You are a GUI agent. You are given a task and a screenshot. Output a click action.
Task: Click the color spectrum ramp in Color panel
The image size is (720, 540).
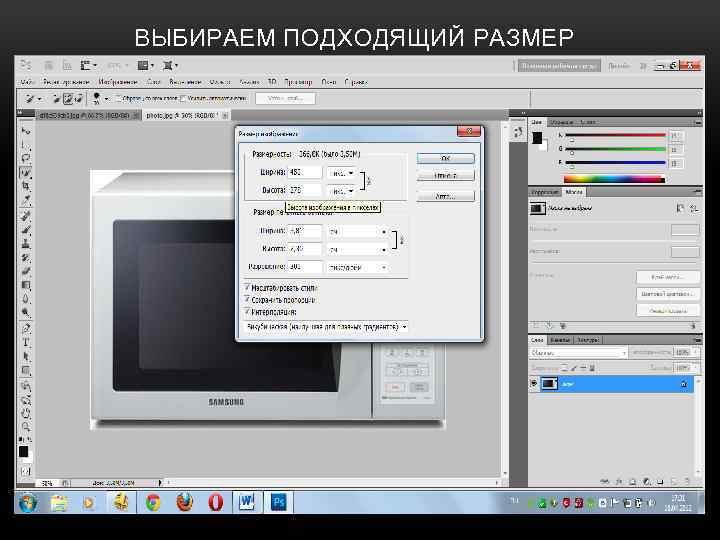click(x=614, y=179)
